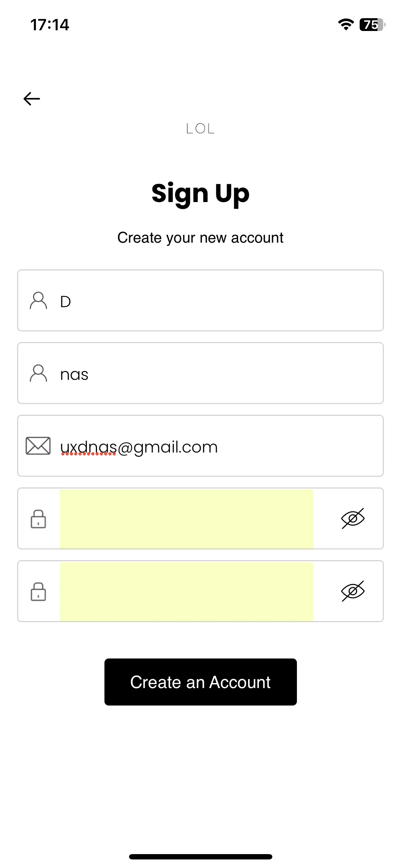Focus the last name field containing 'nas'
This screenshot has height=868, width=401.
[x=200, y=373]
